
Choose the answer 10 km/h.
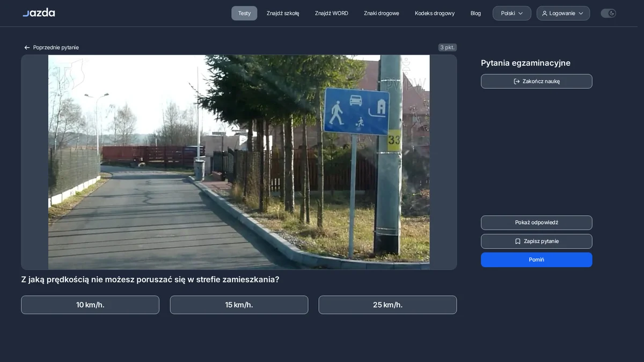[x=90, y=305]
